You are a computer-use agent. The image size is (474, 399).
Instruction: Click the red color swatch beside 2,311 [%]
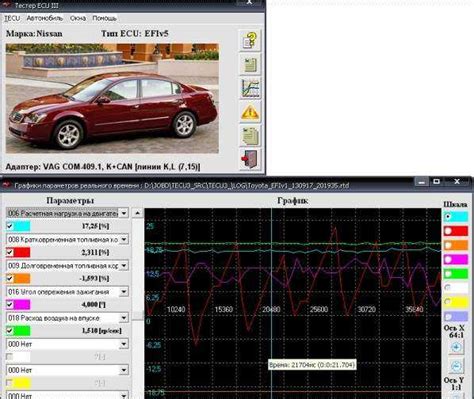tap(22, 252)
